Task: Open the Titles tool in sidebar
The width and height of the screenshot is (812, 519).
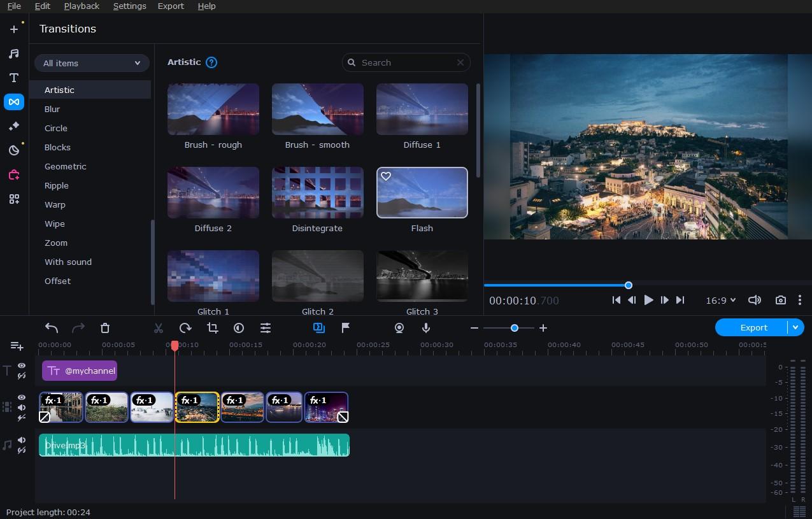Action: 14,78
